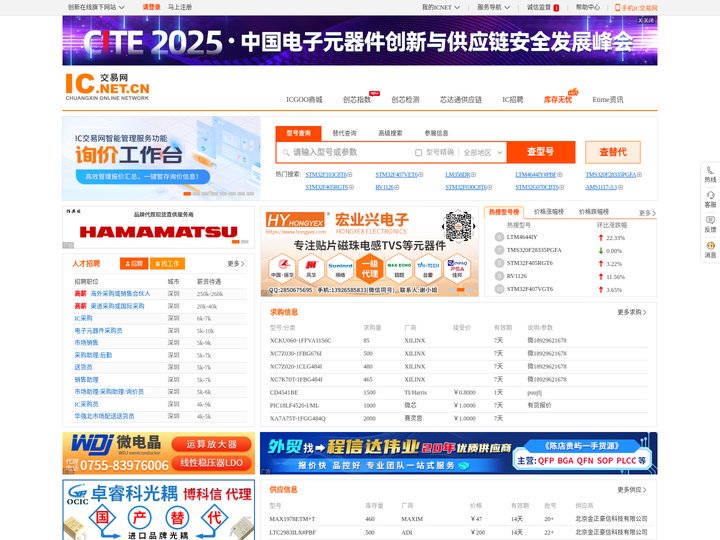This screenshot has width=720, height=540.
Task: Click the model search input field
Action: (351, 152)
